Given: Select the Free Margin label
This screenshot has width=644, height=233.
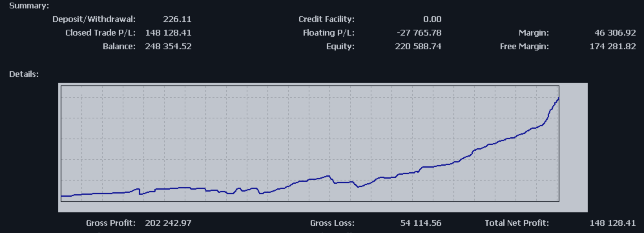Looking at the screenshot, I should (x=525, y=47).
